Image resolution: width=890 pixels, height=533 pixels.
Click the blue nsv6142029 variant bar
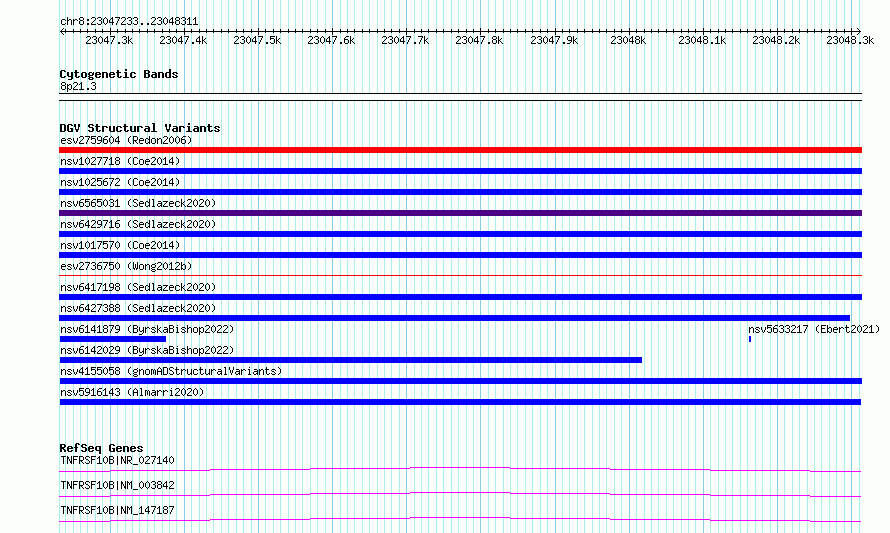coord(351,360)
